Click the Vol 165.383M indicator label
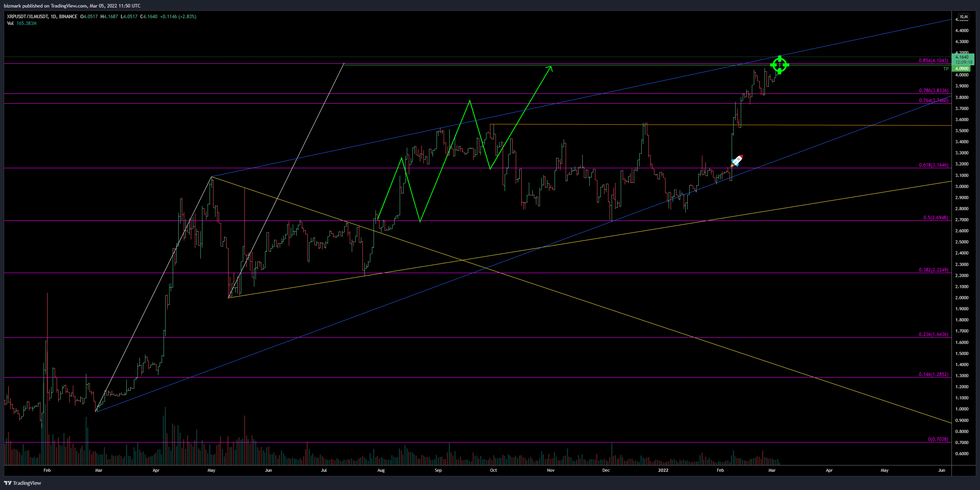The image size is (980, 490). 22,23
